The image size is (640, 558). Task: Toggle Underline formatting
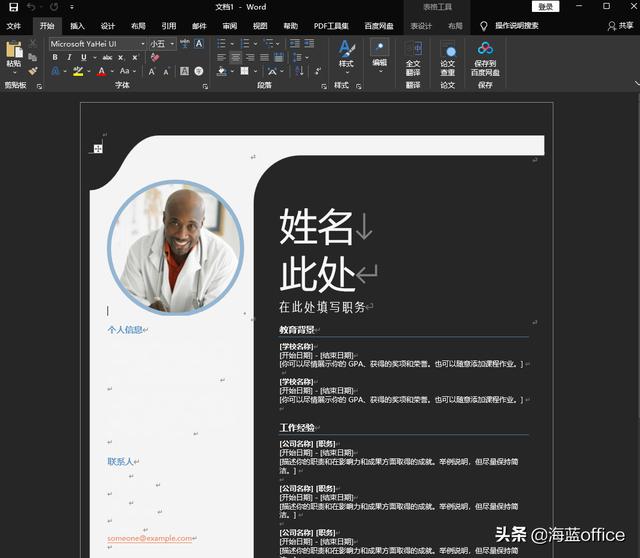[x=83, y=58]
